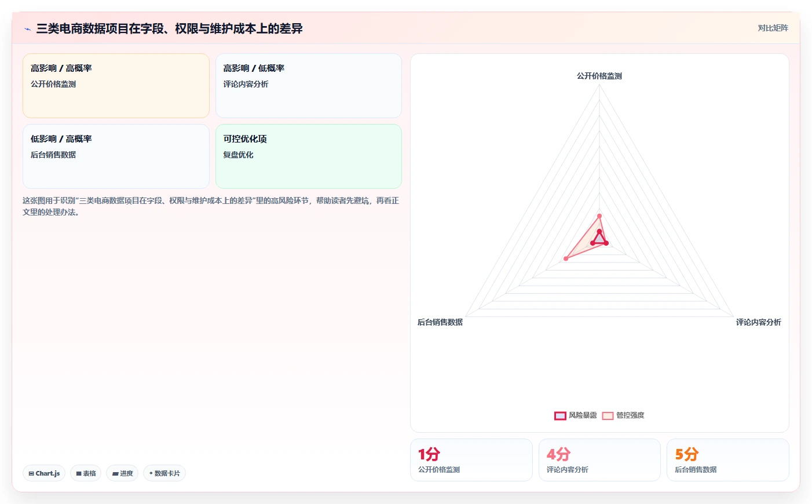Click radar axis label 后台销售数据
The height and width of the screenshot is (504, 812).
(440, 322)
